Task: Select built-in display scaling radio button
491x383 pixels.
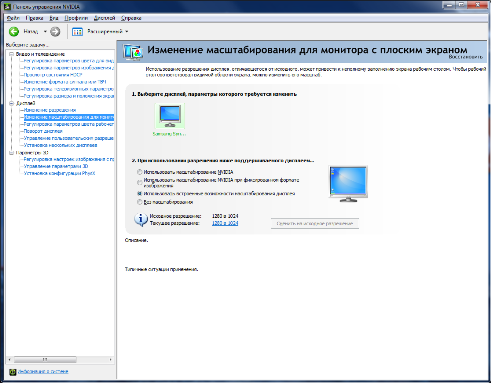Action: point(140,193)
